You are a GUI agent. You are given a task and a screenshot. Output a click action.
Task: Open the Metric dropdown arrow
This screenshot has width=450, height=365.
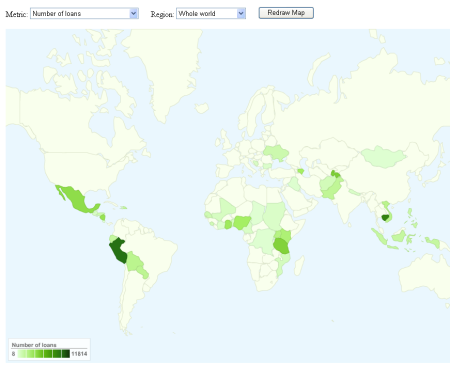coord(134,14)
